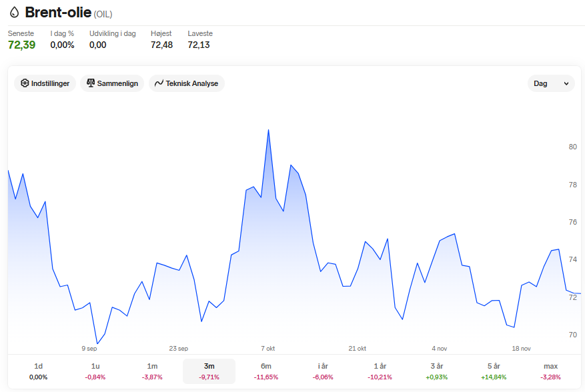This screenshot has width=585, height=392.
Task: Choose the 1 år time range
Action: [380, 371]
